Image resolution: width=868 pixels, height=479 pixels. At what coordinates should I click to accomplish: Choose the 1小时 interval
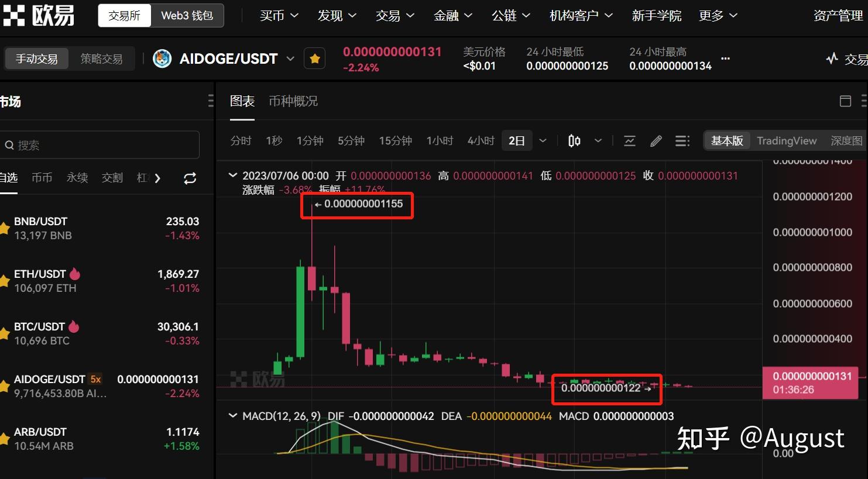[440, 141]
